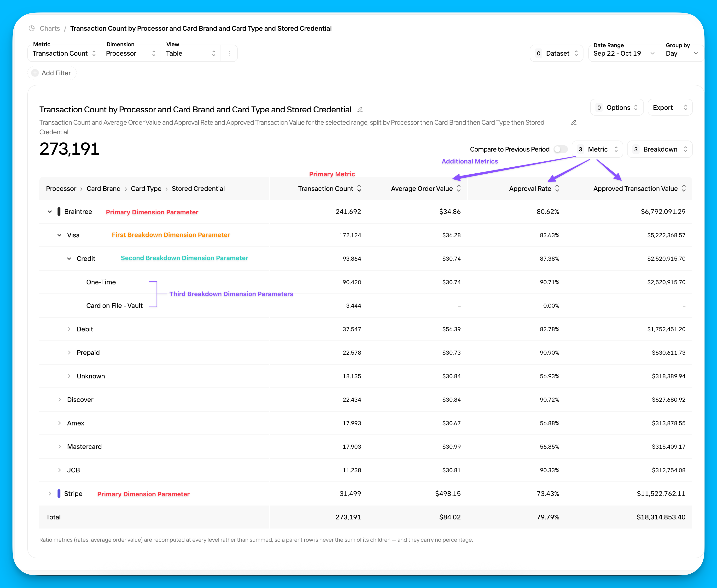
Task: Collapse the Credit row
Action: click(69, 259)
